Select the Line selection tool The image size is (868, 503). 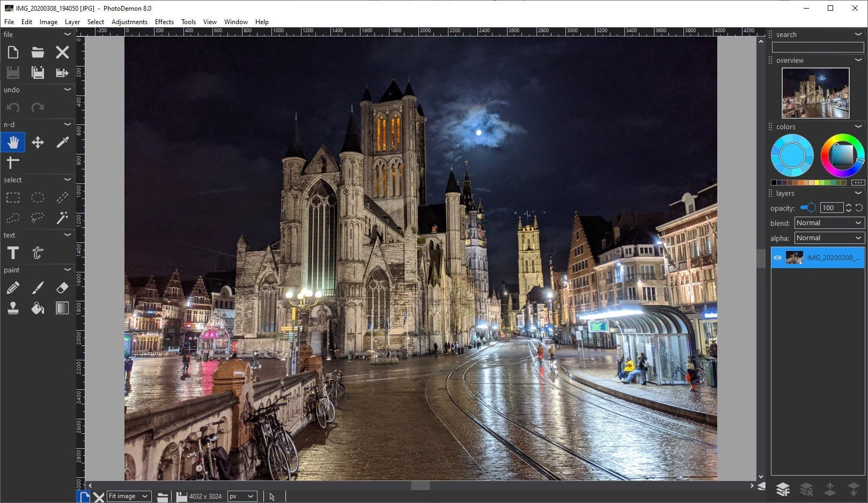62,198
